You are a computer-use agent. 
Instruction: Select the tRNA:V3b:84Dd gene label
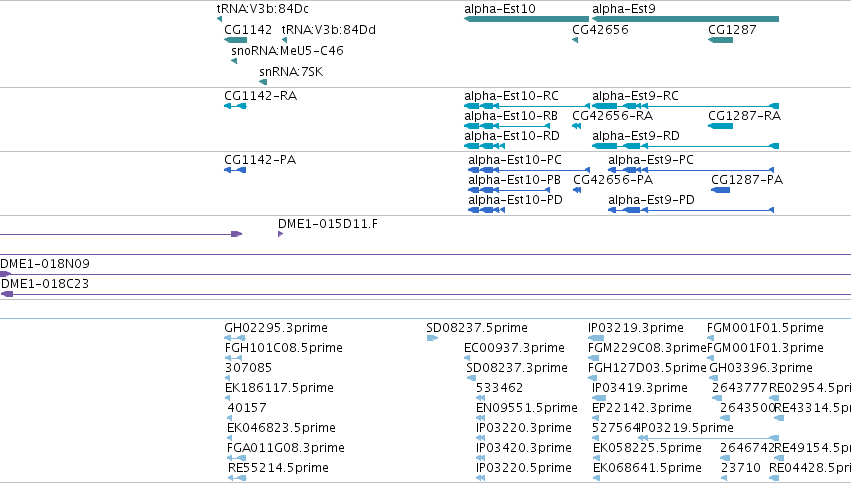click(x=328, y=29)
